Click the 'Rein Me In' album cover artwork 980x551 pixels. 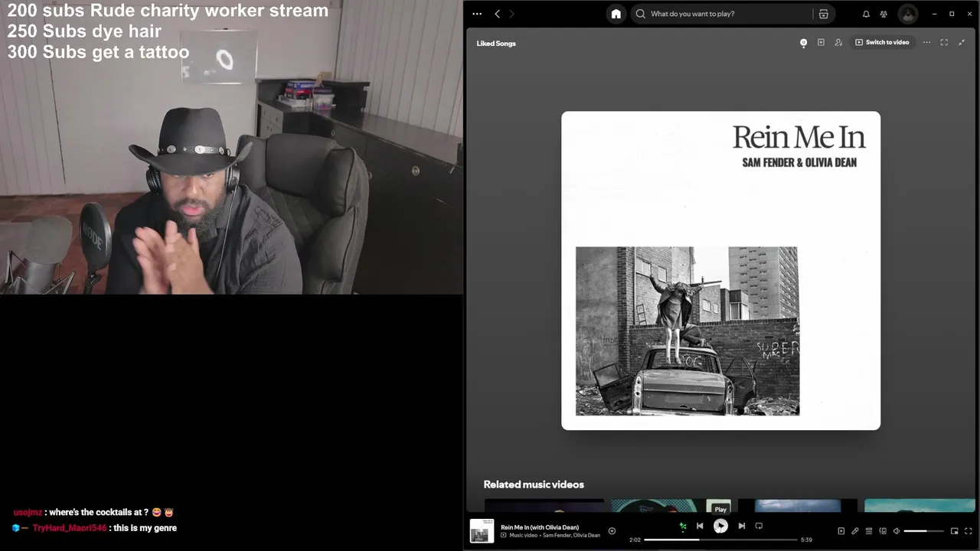[x=720, y=271]
